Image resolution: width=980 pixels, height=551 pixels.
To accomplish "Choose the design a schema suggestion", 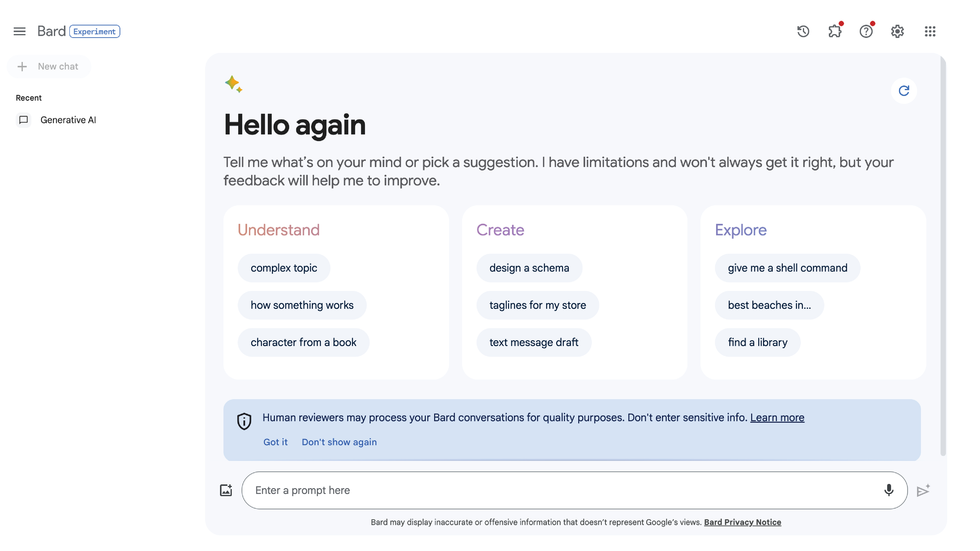I will pos(529,268).
